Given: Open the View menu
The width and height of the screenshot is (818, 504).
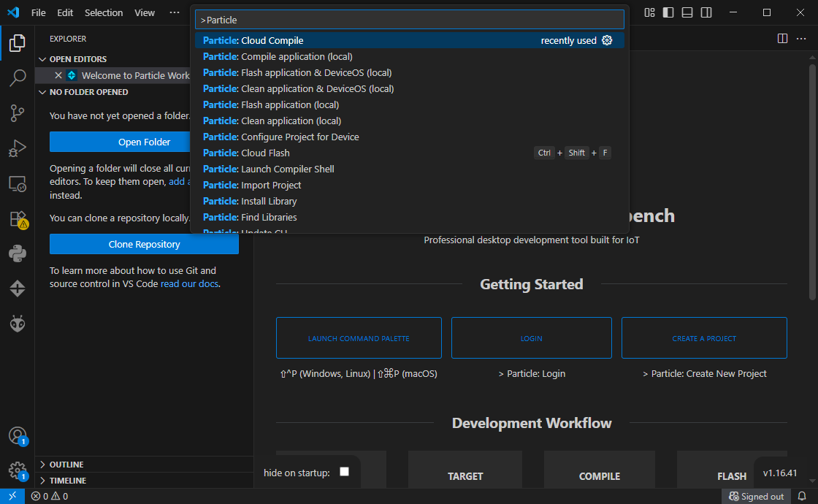Looking at the screenshot, I should pyautogui.click(x=144, y=12).
